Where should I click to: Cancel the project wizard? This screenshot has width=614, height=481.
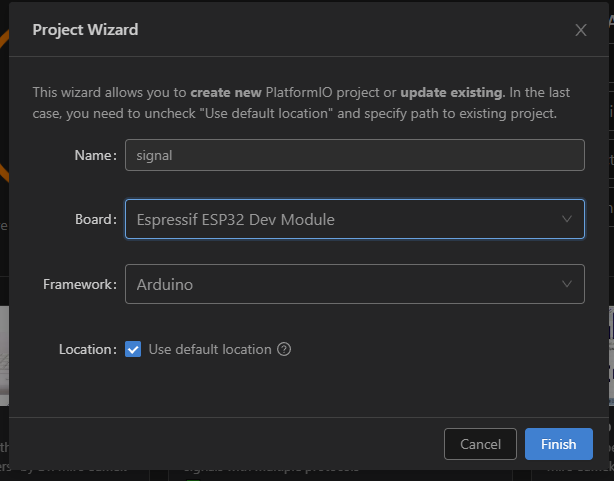(x=480, y=444)
